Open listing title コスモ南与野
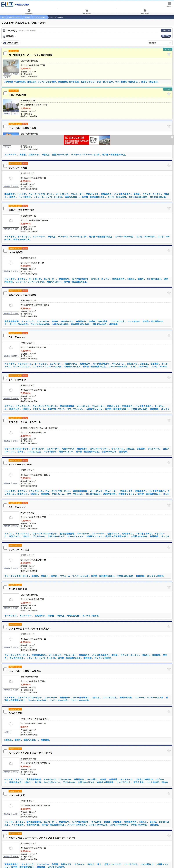Screen dimensions: 174x868 (x=16, y=252)
